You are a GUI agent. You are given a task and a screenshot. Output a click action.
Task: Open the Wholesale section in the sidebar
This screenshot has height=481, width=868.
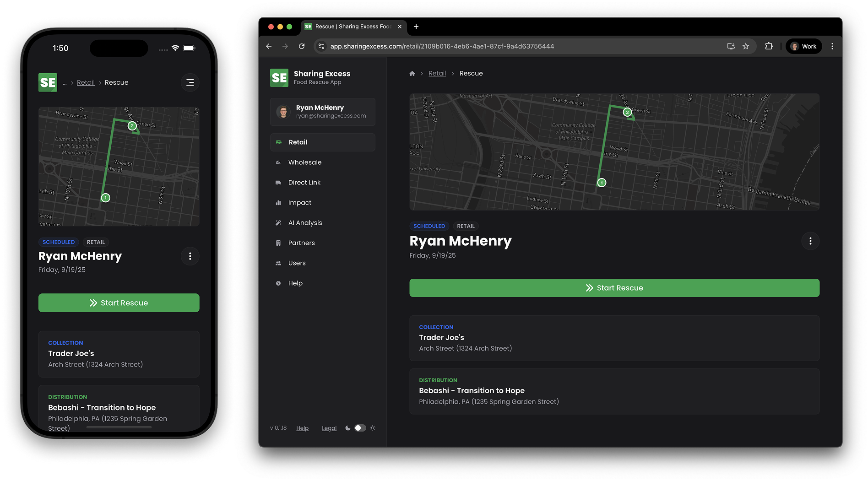coord(305,162)
